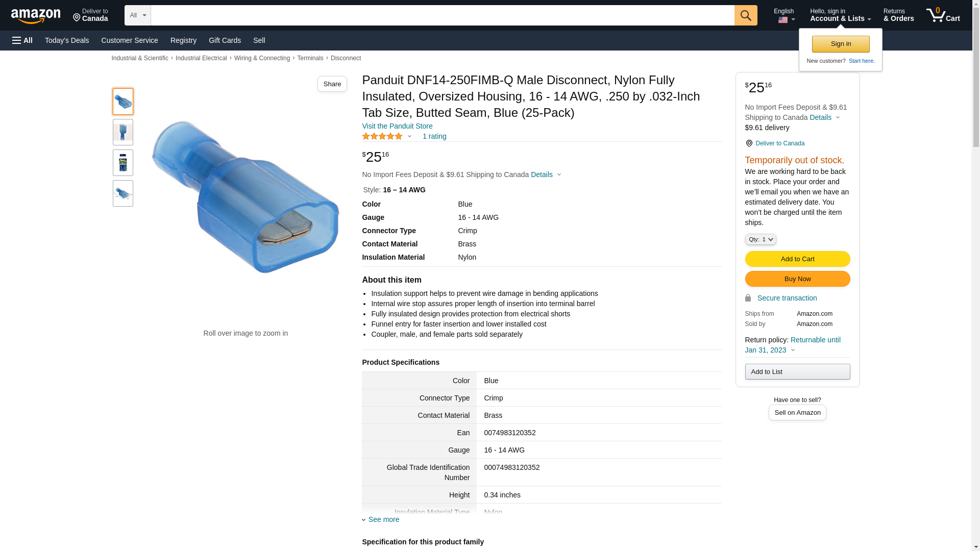
Task: Click into the Amazon search field
Action: pos(442,15)
